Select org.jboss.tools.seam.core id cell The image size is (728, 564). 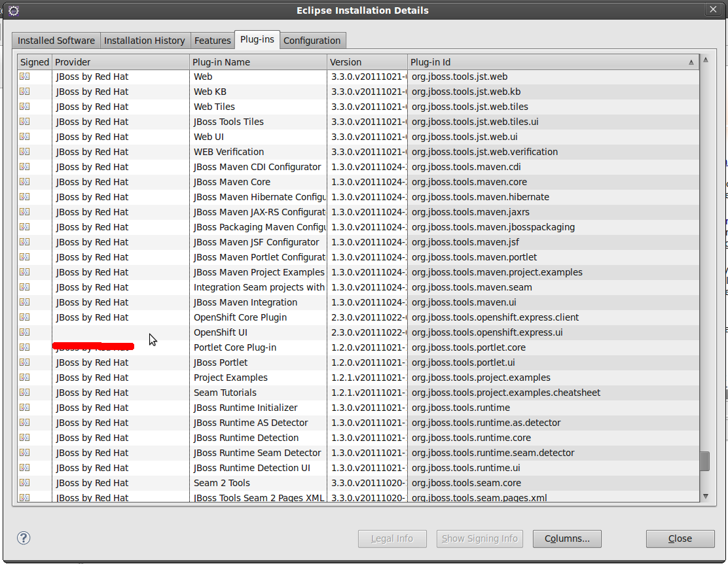tap(466, 483)
